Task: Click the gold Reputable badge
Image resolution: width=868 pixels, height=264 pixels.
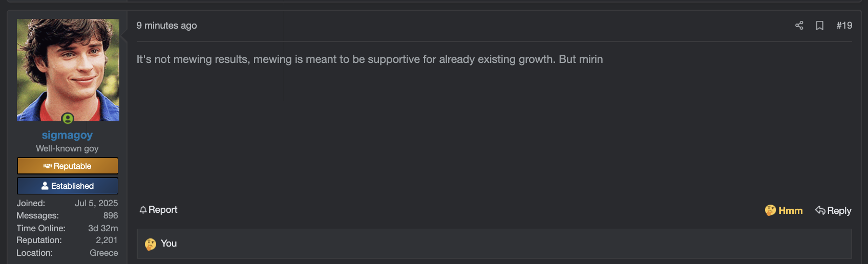Action: (68, 166)
